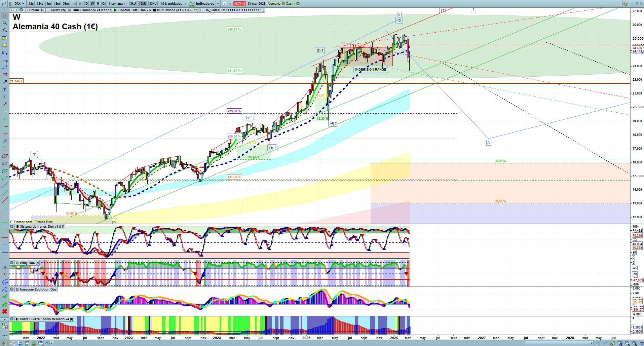
Task: Select the ruler measurement tool
Action: click(5, 141)
